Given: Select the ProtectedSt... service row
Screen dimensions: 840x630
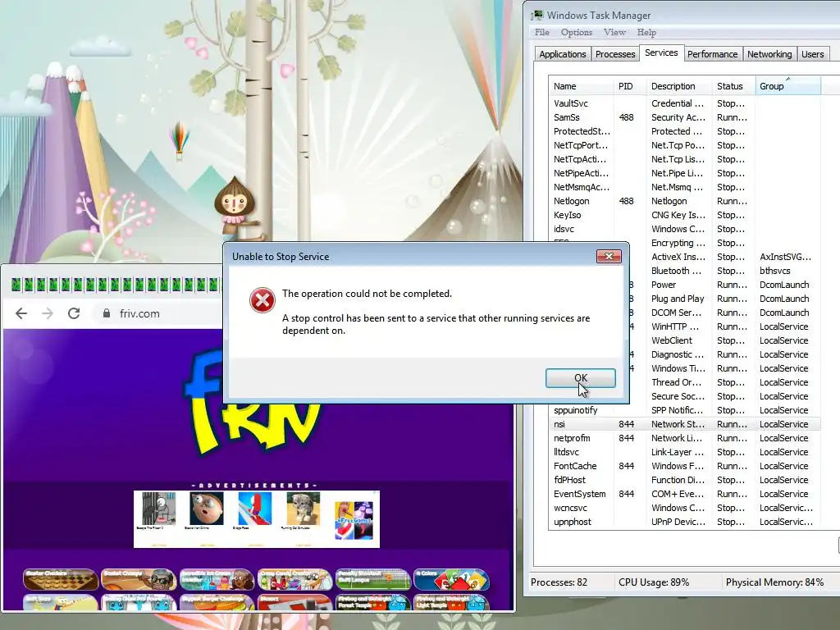Looking at the screenshot, I should click(686, 131).
